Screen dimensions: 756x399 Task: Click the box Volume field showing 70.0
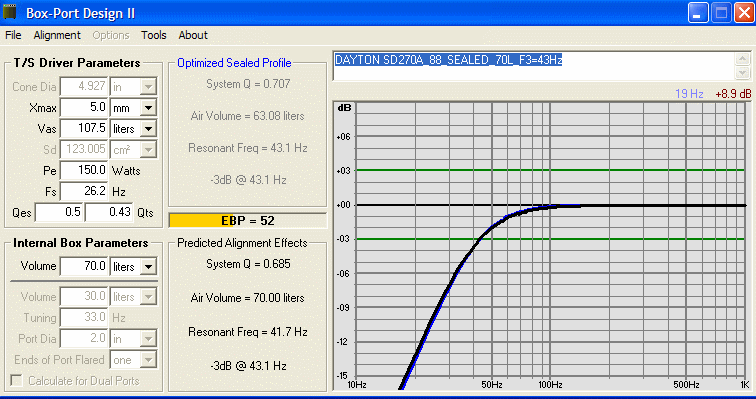point(84,266)
